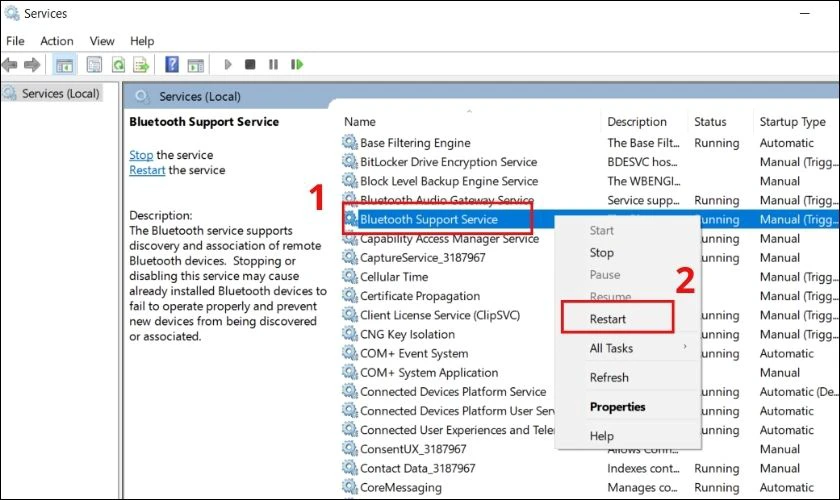Click the Pause Service toolbar icon
Screen dimensions: 840x500
pos(273,64)
